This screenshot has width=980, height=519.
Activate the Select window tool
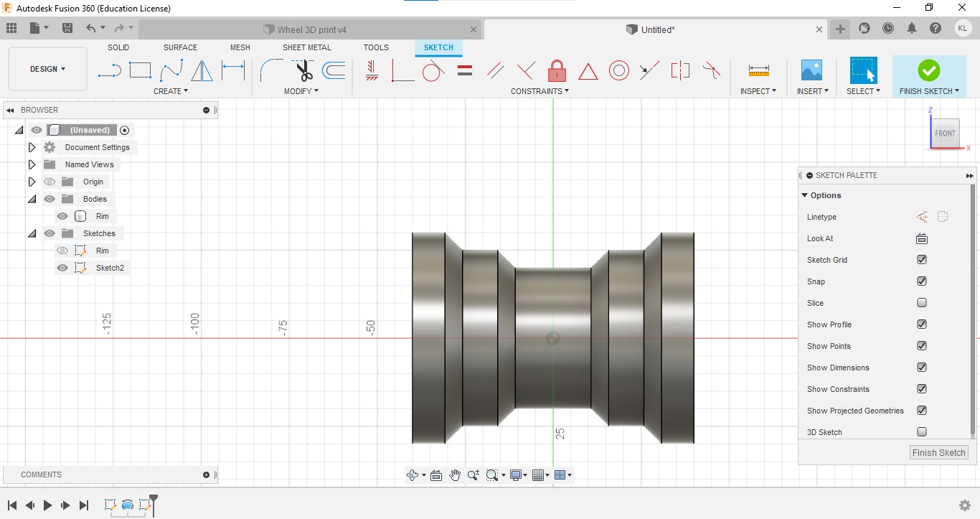tap(863, 70)
